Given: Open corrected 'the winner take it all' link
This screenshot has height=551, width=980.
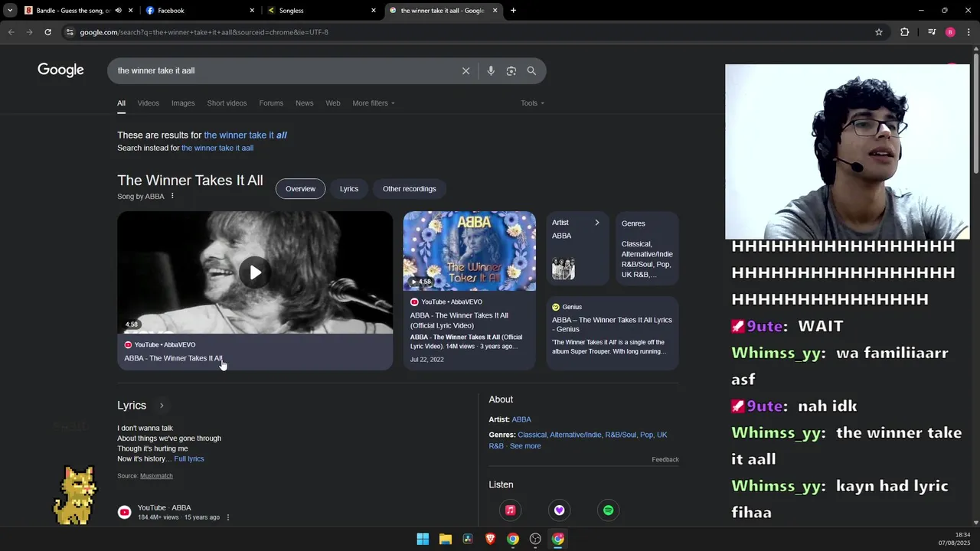Looking at the screenshot, I should tap(245, 135).
